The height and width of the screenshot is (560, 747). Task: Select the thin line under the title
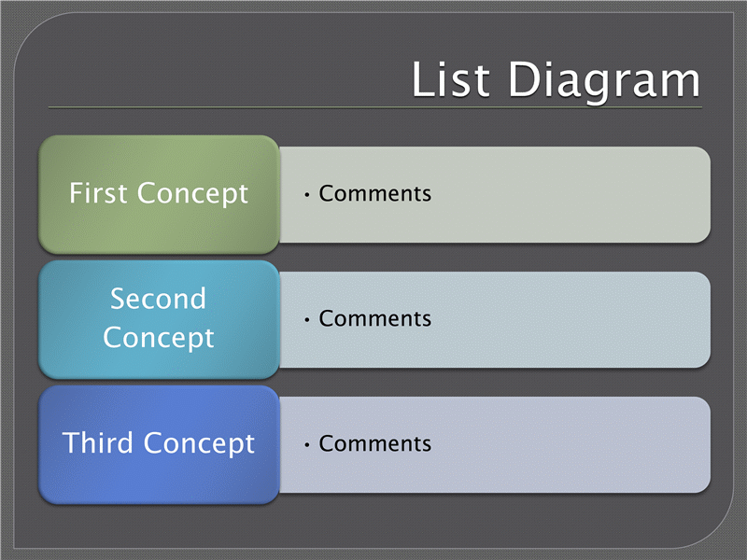point(375,107)
